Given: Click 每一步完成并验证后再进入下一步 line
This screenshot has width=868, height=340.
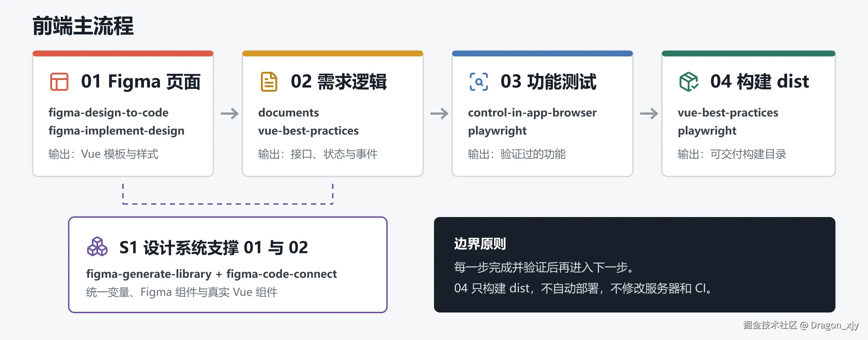Looking at the screenshot, I should [544, 267].
